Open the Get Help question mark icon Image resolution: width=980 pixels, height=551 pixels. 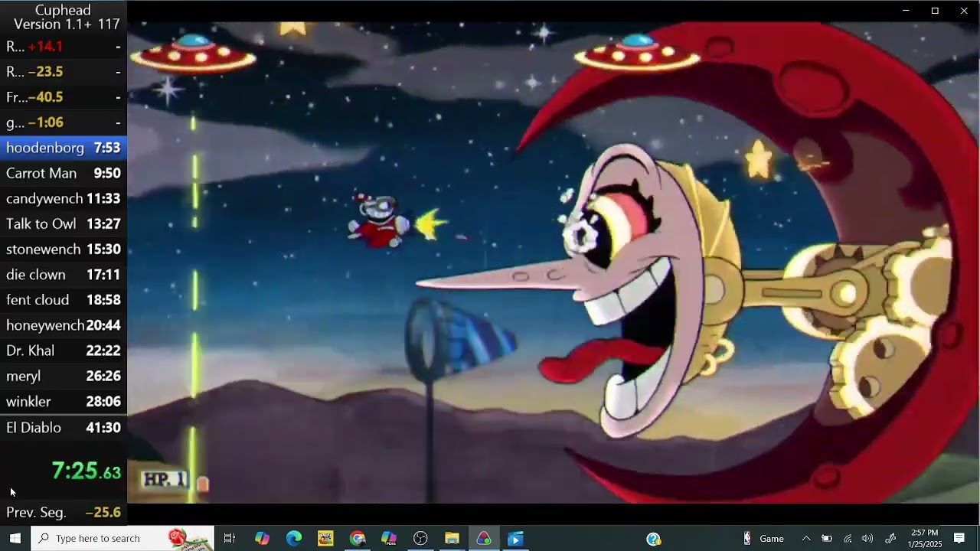[653, 538]
